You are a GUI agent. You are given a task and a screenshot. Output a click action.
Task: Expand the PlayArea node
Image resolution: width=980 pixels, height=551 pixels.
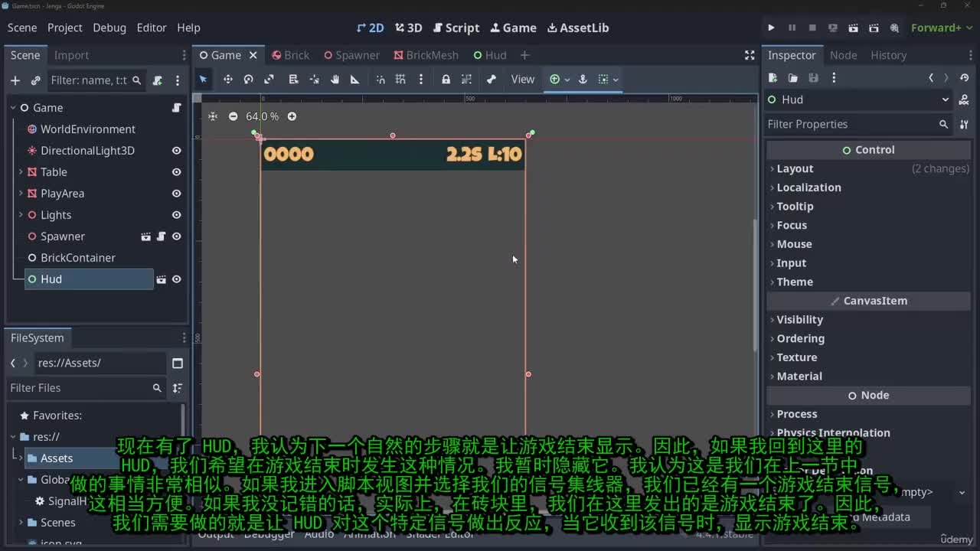pos(21,194)
